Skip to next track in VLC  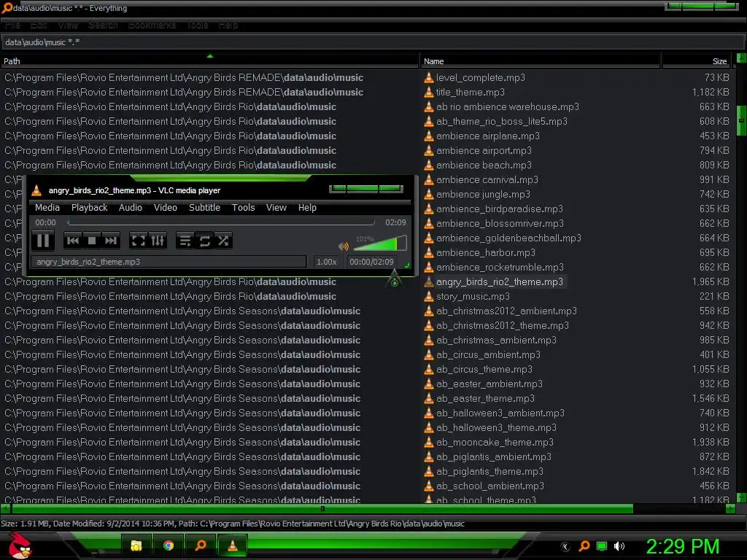click(111, 241)
